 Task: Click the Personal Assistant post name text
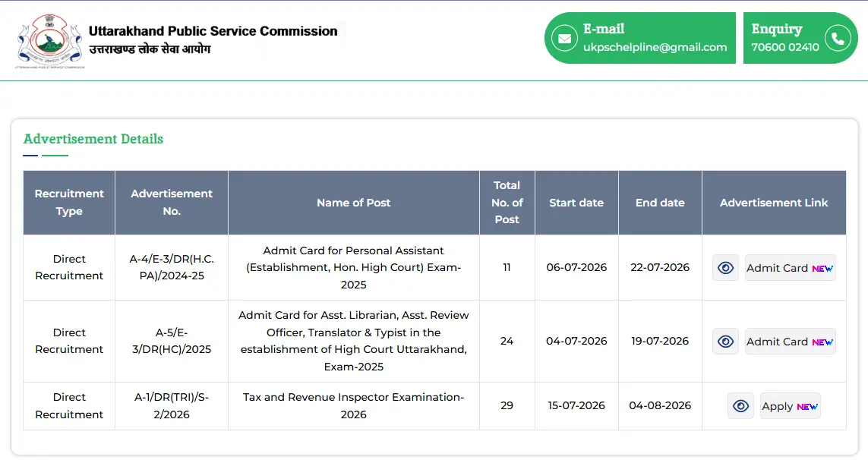point(354,267)
